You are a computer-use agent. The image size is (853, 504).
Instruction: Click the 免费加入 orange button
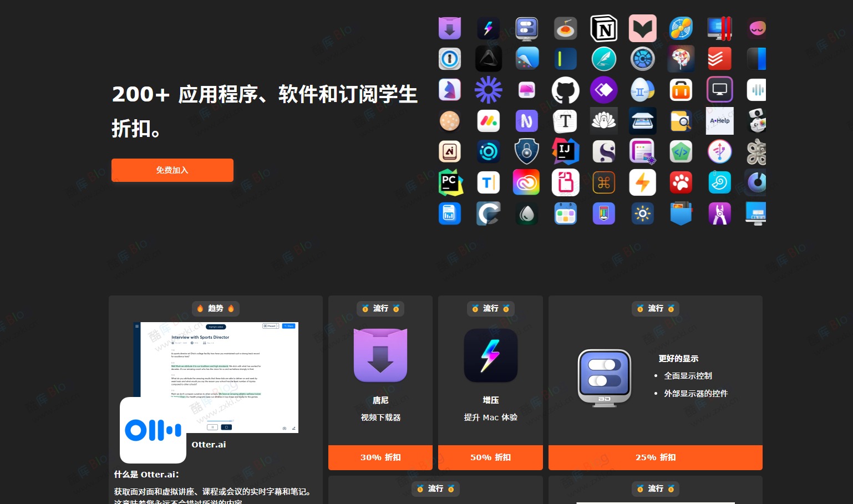point(172,170)
